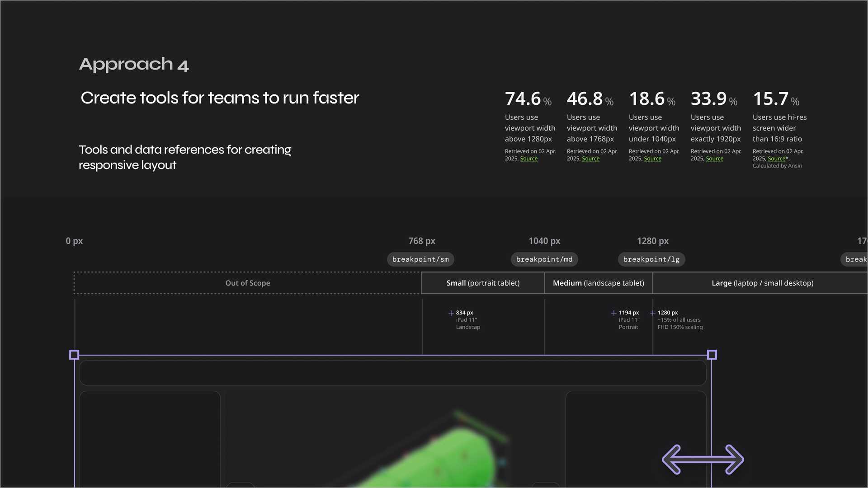Click the top-right frame resize handle
Viewport: 868px width, 488px height.
(712, 355)
